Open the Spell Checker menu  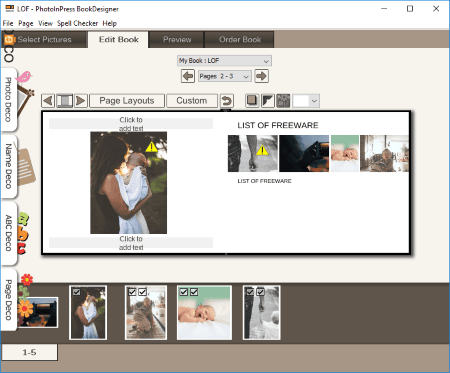click(77, 23)
